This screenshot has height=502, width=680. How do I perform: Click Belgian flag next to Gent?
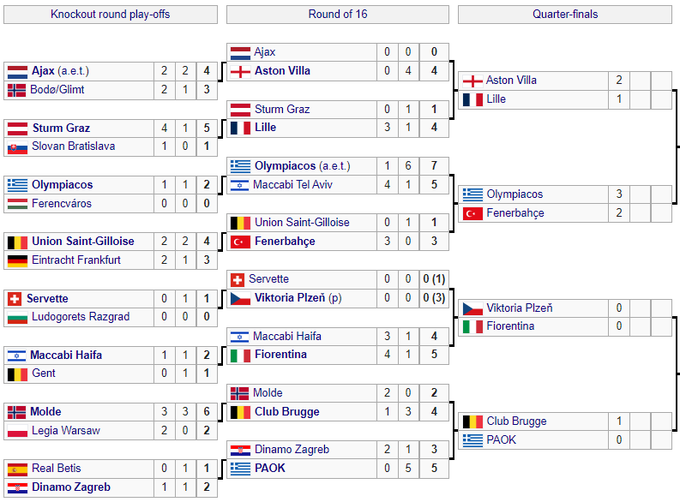coord(17,374)
